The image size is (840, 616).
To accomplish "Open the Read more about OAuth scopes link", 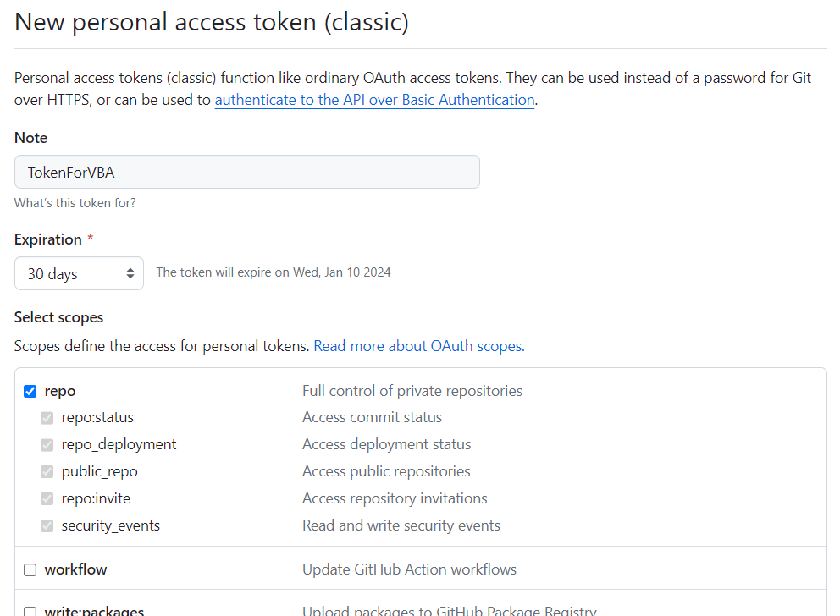I will 418,346.
